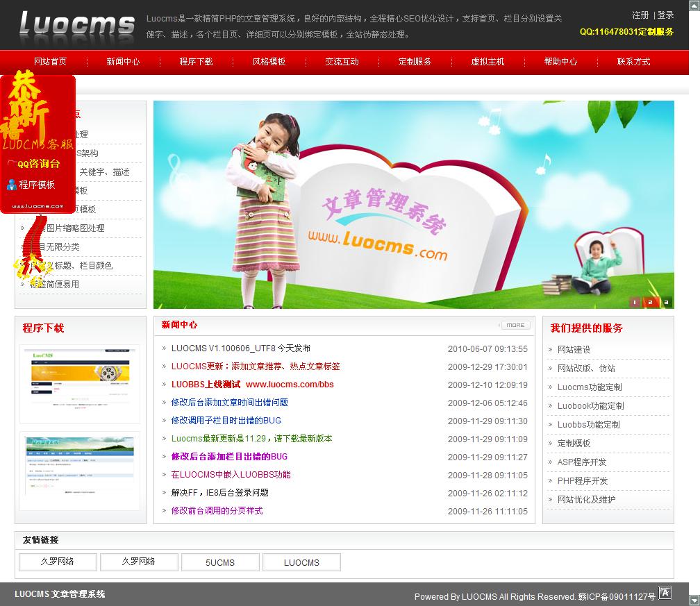
Task: Click the scroll down arrow at bottom right
Action: 694,599
